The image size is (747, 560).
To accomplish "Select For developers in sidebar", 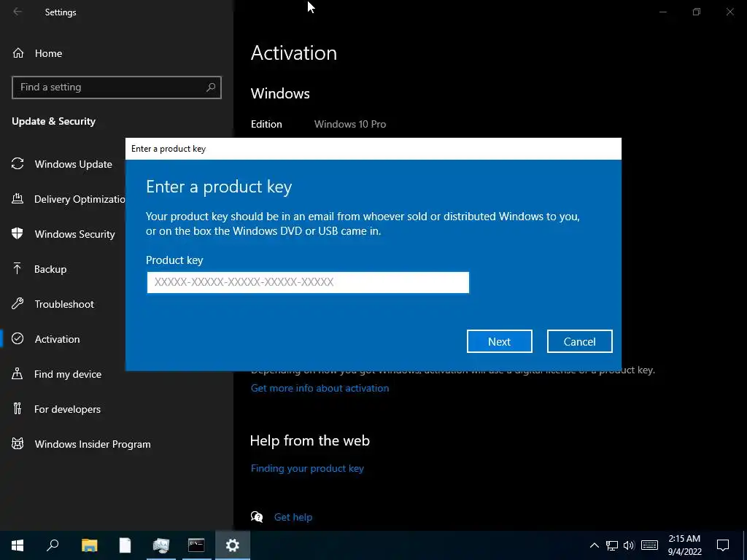I will pos(67,409).
